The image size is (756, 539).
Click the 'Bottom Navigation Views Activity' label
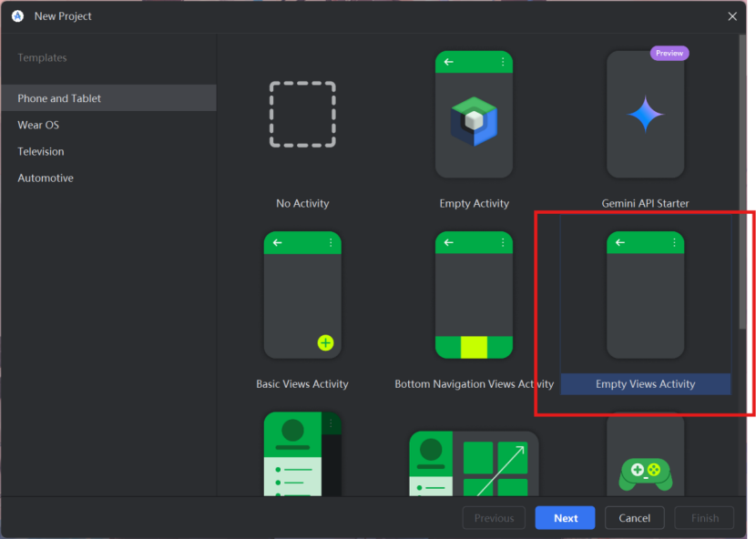pos(474,383)
